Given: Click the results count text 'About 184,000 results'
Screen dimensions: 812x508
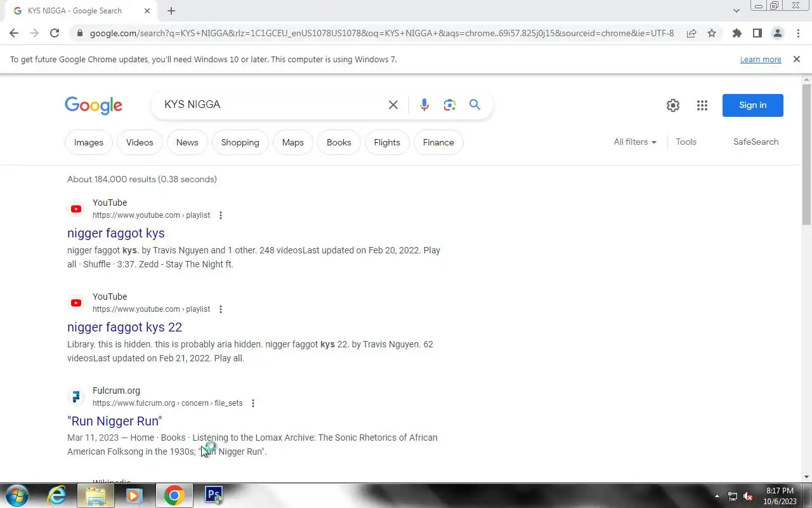Looking at the screenshot, I should (x=111, y=179).
